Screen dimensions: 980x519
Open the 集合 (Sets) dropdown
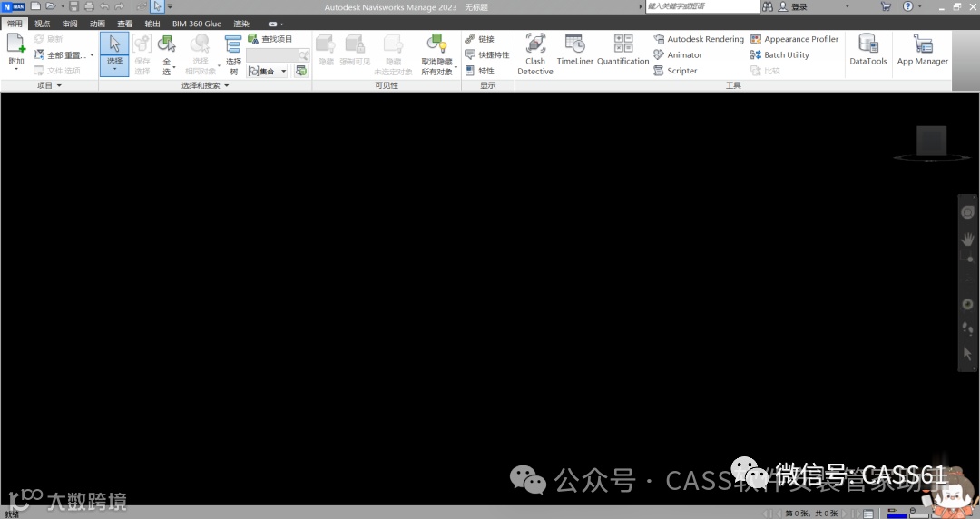[268, 72]
